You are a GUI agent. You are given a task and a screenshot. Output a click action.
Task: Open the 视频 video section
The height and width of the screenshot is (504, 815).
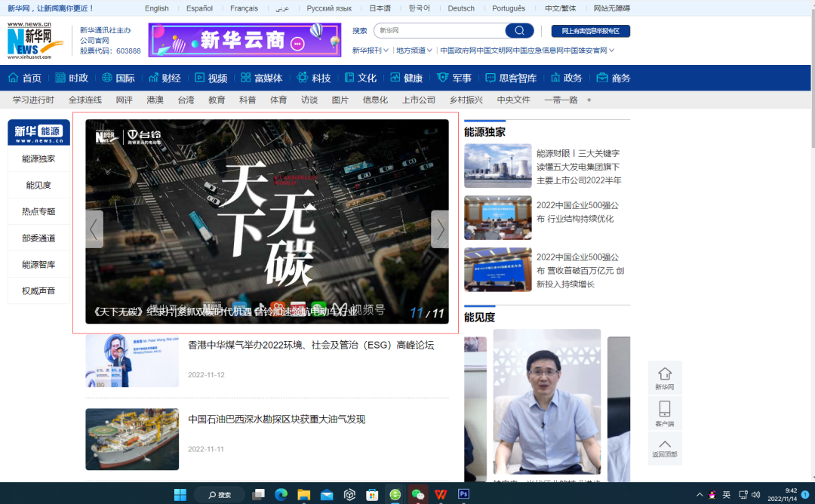(211, 78)
